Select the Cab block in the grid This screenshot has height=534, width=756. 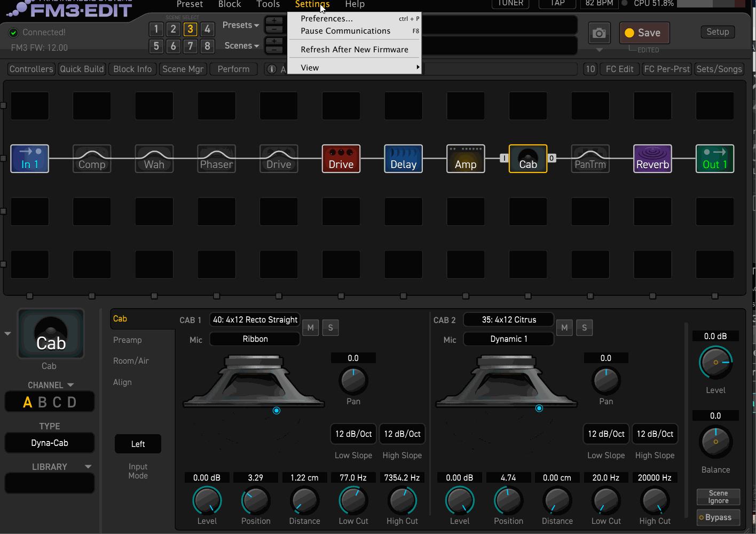tap(528, 159)
